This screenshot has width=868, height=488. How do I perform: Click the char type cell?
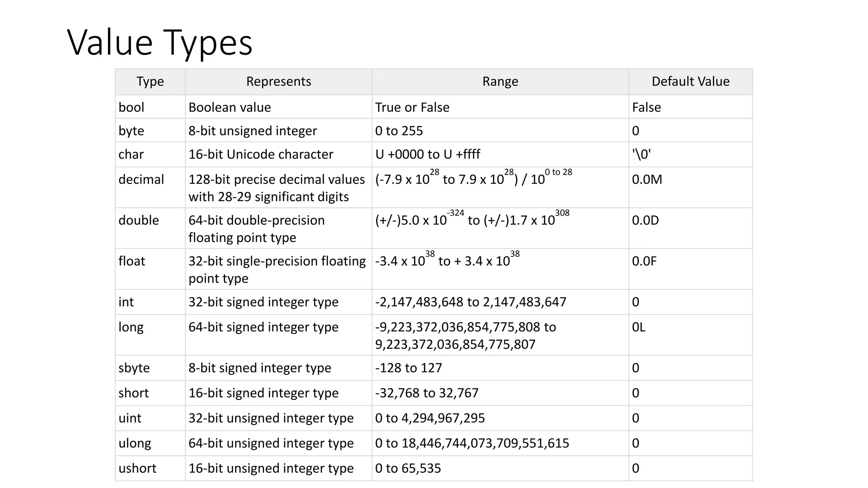[x=131, y=154]
